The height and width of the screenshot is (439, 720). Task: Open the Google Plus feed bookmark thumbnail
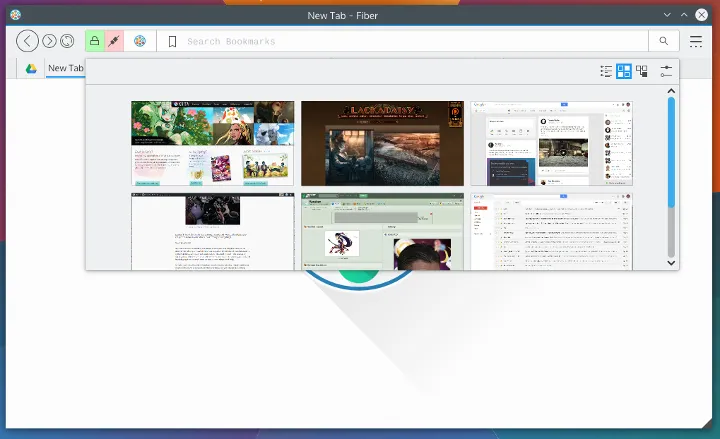pos(551,143)
